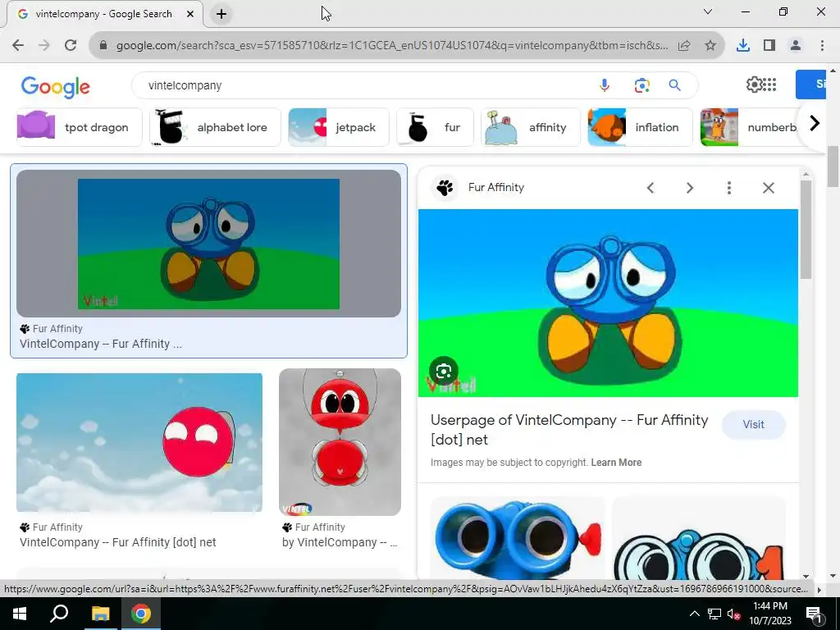
Task: Show more chips with the right chevron
Action: pyautogui.click(x=815, y=124)
